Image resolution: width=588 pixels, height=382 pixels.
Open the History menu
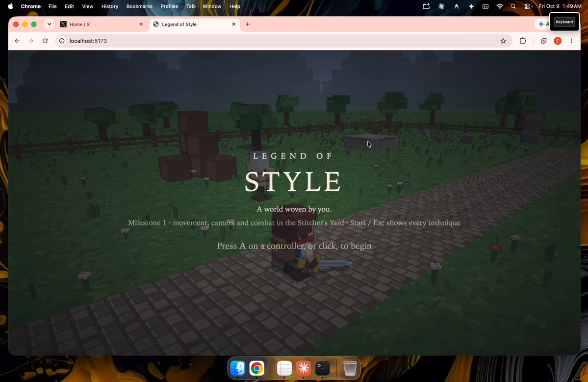pos(109,6)
